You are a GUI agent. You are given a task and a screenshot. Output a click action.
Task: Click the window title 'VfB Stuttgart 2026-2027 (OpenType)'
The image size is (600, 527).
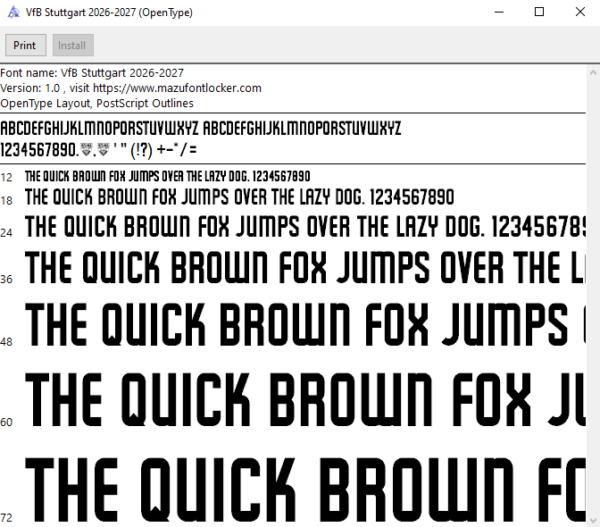click(109, 12)
